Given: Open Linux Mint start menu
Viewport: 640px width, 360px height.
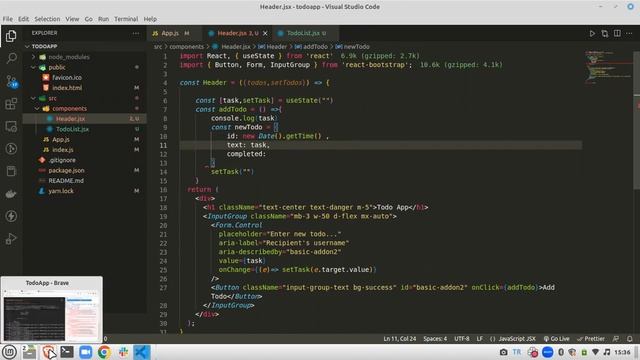Looking at the screenshot, I should 9,352.
